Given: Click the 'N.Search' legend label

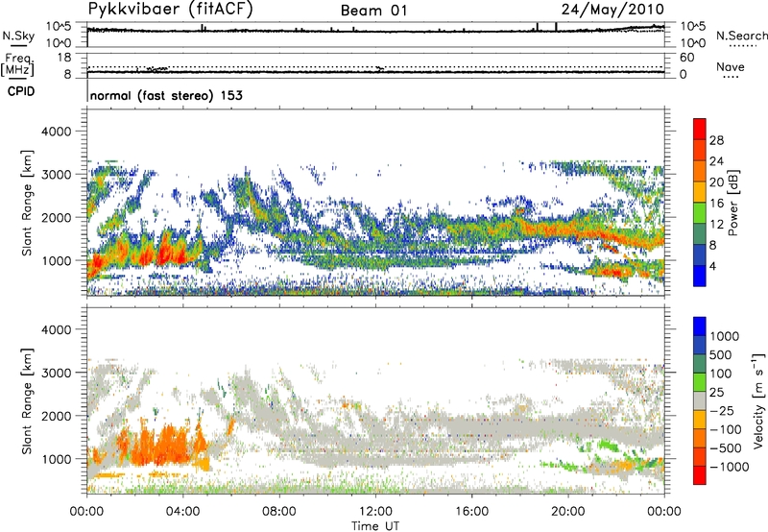Looking at the screenshot, I should coord(742,36).
